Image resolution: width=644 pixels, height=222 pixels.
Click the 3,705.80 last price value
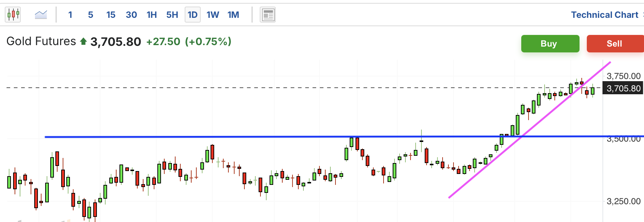pos(115,42)
